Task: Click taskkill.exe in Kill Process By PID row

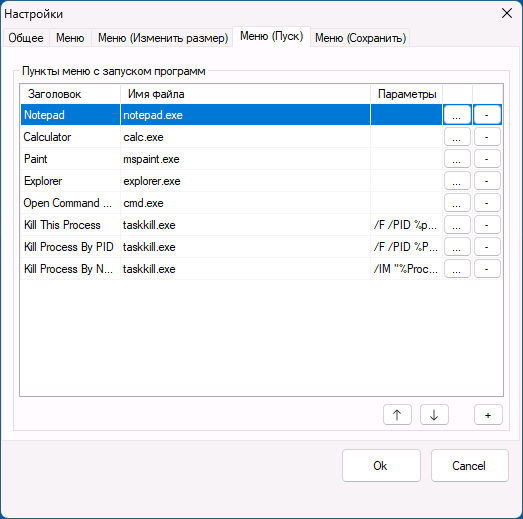Action: (x=245, y=247)
